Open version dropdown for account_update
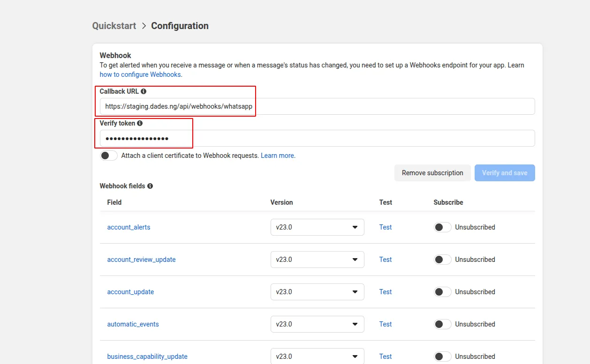Image resolution: width=590 pixels, height=364 pixels. click(x=318, y=292)
